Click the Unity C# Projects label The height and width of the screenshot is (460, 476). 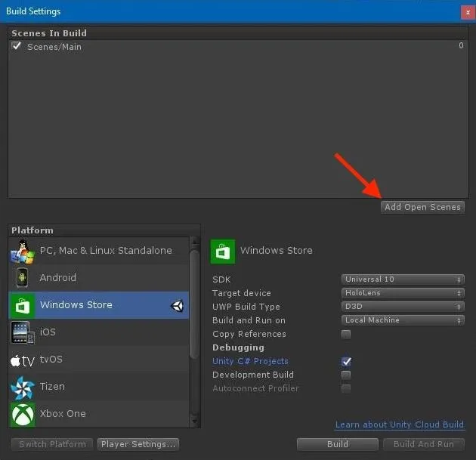(x=250, y=361)
